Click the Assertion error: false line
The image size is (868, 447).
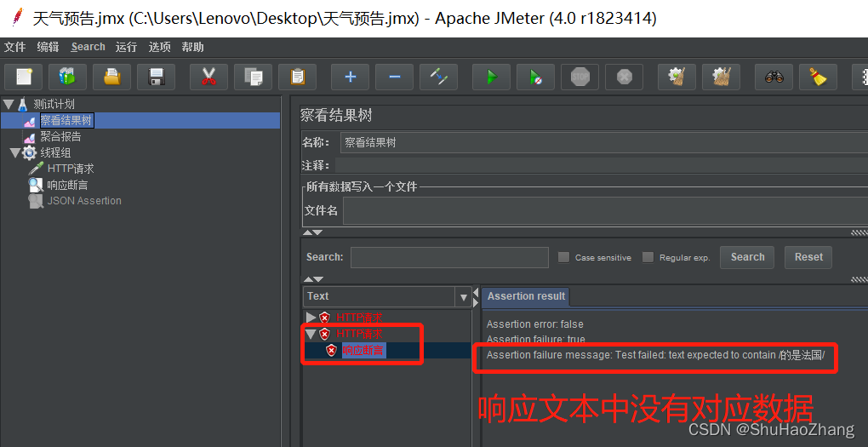pyautogui.click(x=534, y=324)
